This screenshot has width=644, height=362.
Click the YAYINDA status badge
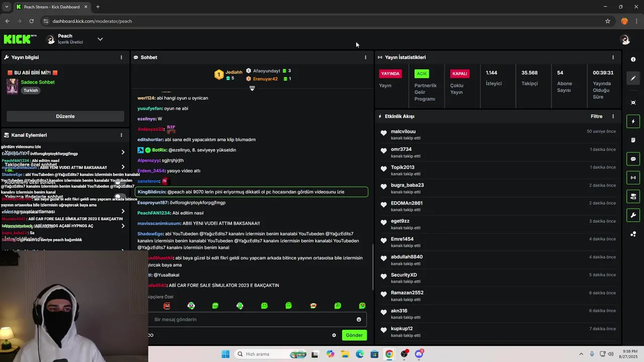390,73
